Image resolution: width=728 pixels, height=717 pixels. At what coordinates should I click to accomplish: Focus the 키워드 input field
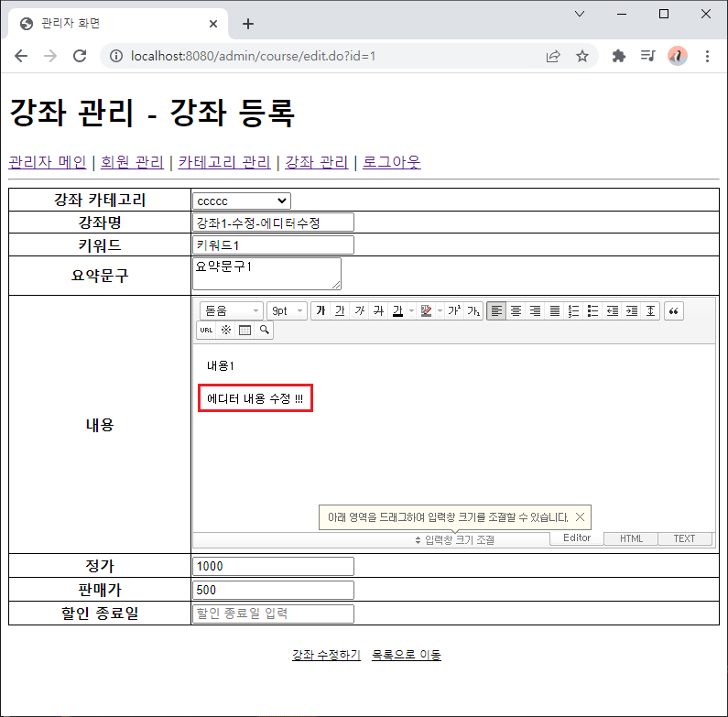coord(273,244)
